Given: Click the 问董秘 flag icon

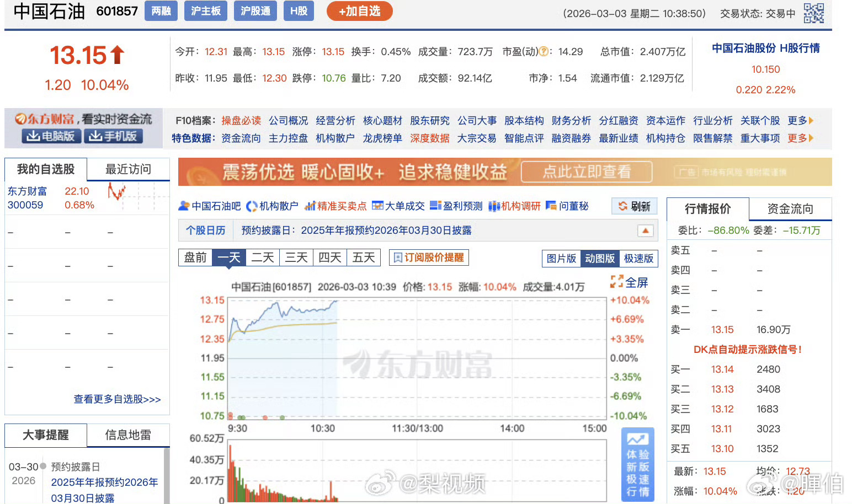Looking at the screenshot, I should pos(551,206).
